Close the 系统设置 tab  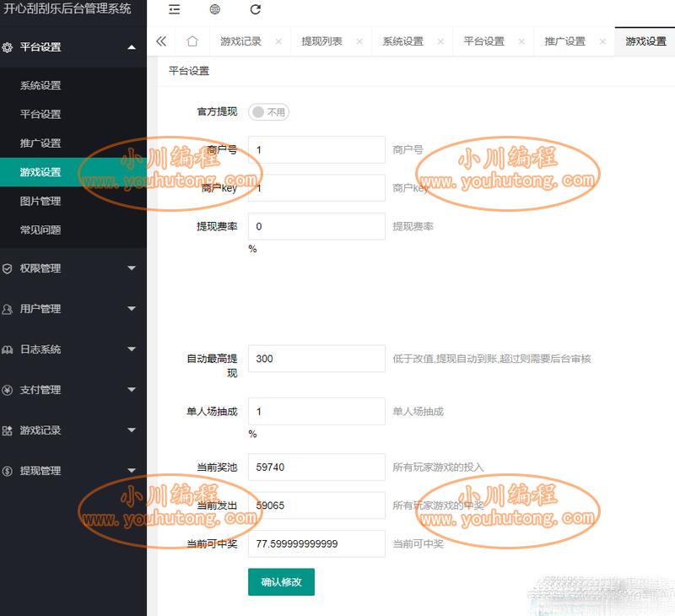[x=440, y=41]
